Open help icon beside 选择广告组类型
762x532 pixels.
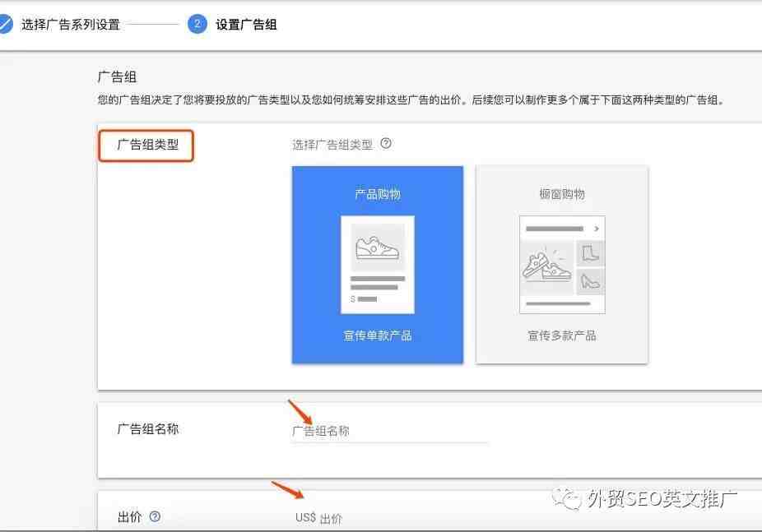386,144
